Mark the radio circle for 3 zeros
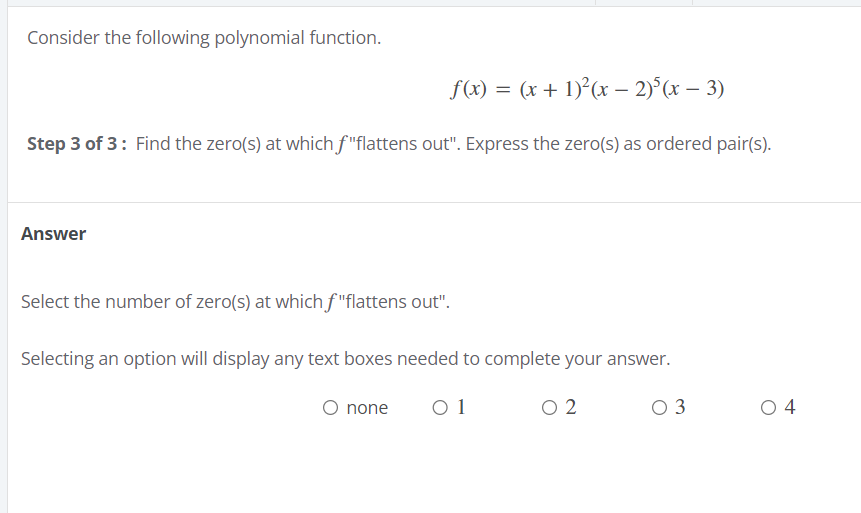Image resolution: width=861 pixels, height=513 pixels. [x=659, y=408]
